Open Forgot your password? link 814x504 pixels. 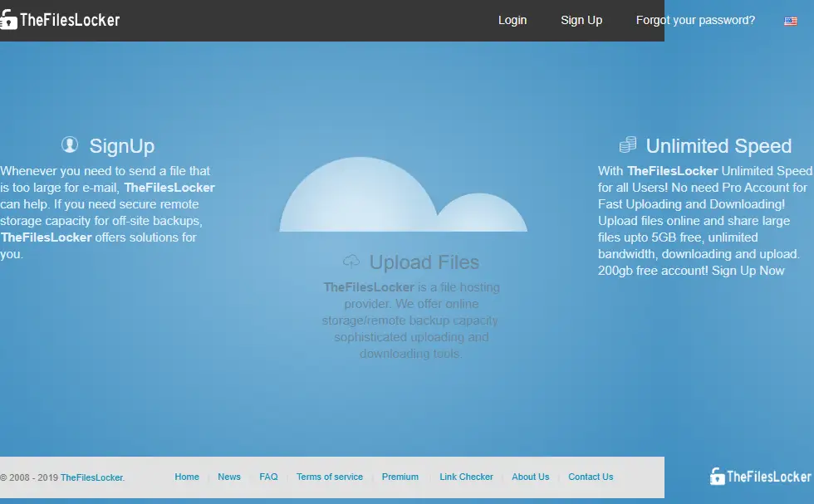pyautogui.click(x=695, y=20)
